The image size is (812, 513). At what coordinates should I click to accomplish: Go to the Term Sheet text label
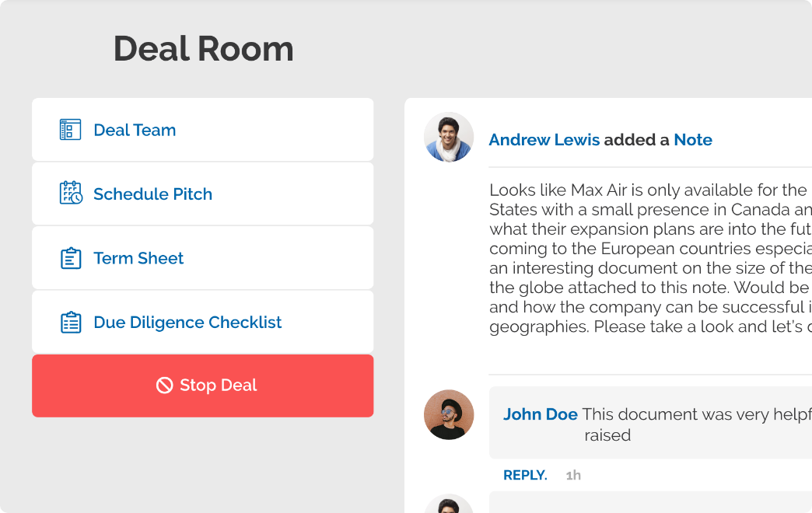[138, 258]
